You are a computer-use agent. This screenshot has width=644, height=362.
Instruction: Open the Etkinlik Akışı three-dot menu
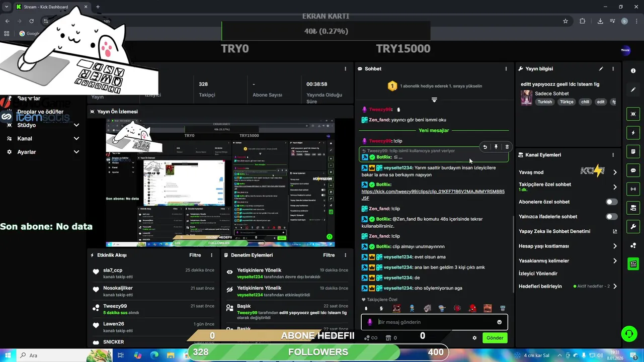click(212, 255)
